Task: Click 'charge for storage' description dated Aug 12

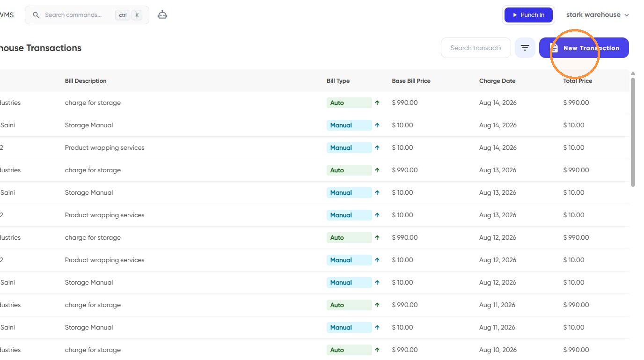Action: [x=93, y=237]
